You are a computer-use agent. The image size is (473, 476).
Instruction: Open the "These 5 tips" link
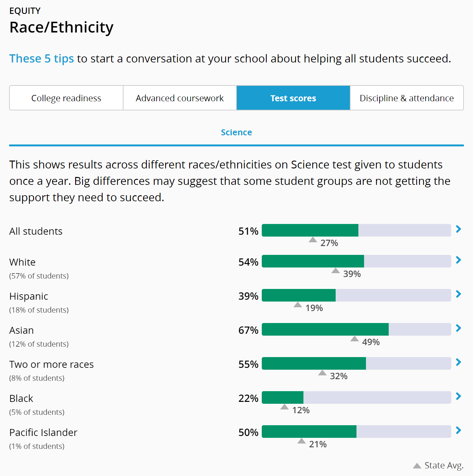(x=41, y=59)
